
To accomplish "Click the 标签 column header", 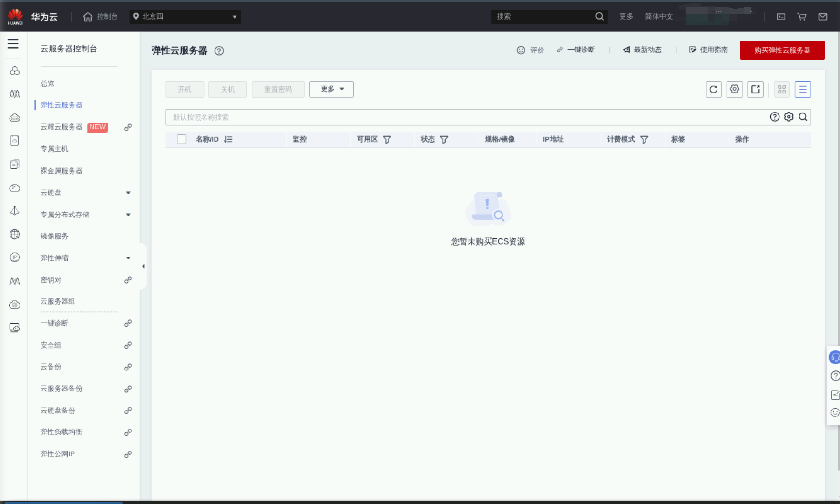I will tap(678, 139).
